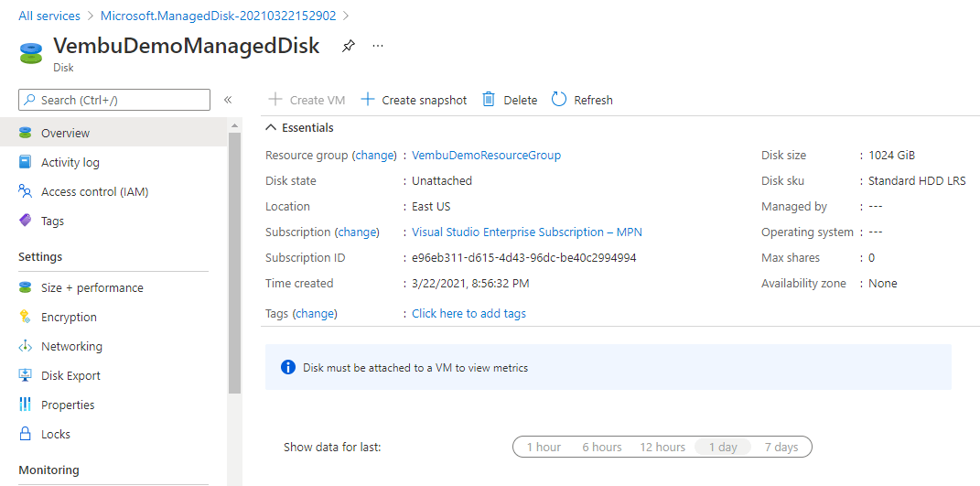Click the Activity log book icon
The image size is (980, 486).
(x=25, y=162)
